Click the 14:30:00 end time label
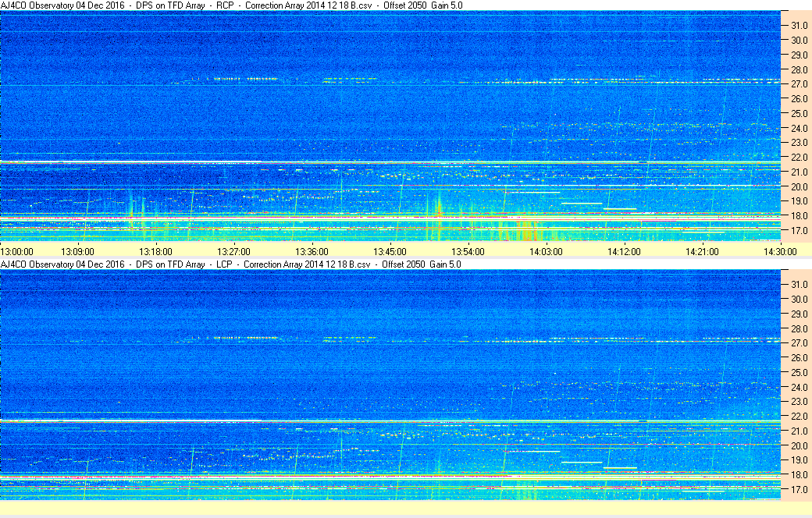 (781, 252)
